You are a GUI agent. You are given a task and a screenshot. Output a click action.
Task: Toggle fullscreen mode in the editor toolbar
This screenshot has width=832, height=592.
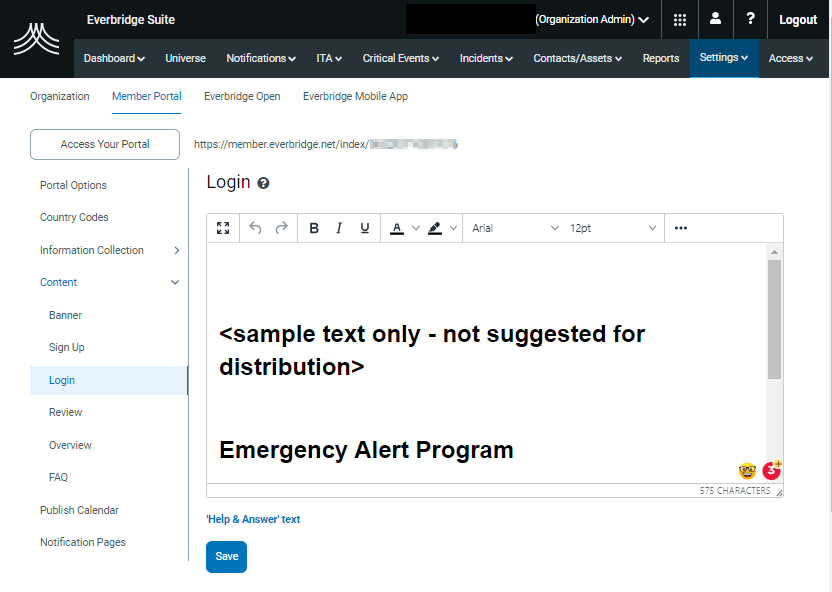point(222,228)
